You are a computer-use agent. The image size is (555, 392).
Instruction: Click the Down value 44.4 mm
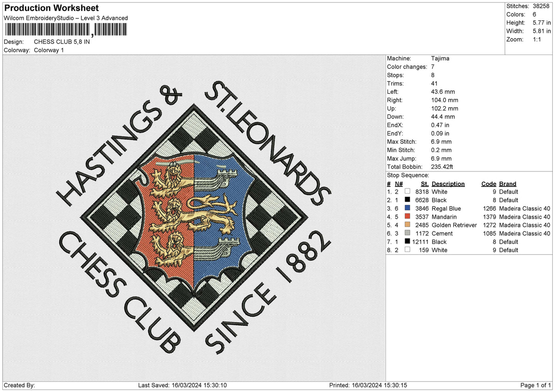(443, 116)
